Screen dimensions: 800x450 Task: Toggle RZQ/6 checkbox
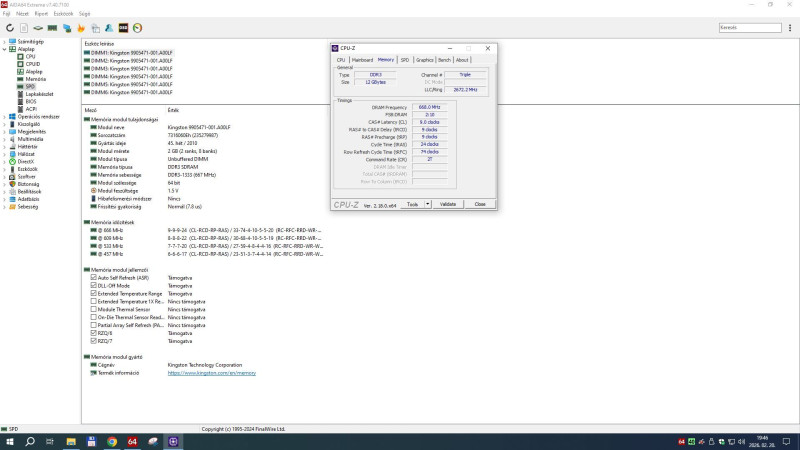pyautogui.click(x=93, y=333)
